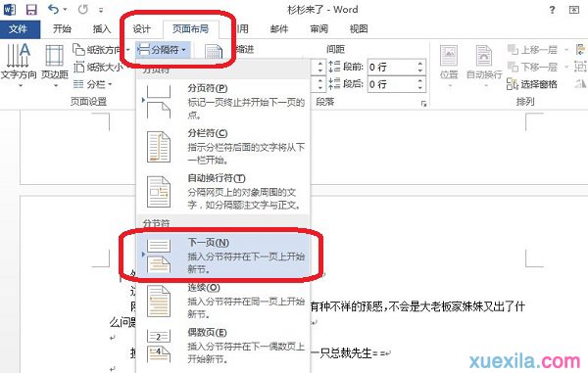Click the text line containing 有种不祥的预感

[417, 307]
